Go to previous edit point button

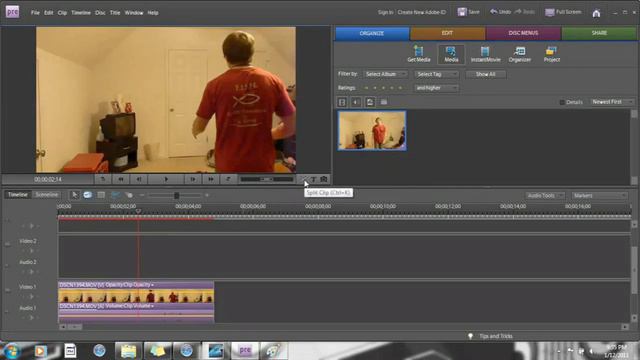(x=103, y=179)
